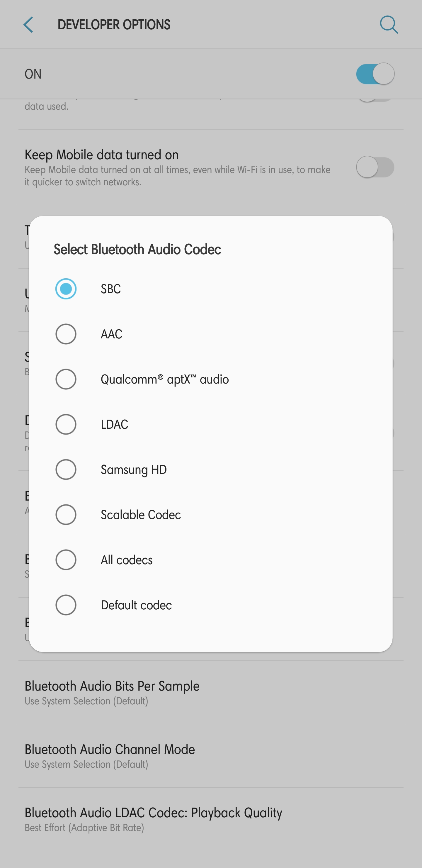Image resolution: width=422 pixels, height=868 pixels.
Task: Pick the LDAC codec option
Action: coord(66,424)
